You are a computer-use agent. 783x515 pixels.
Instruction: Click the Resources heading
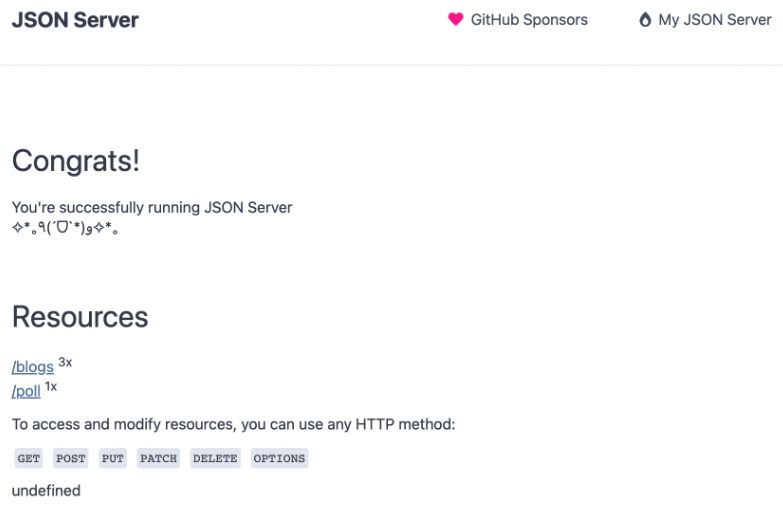coord(80,317)
